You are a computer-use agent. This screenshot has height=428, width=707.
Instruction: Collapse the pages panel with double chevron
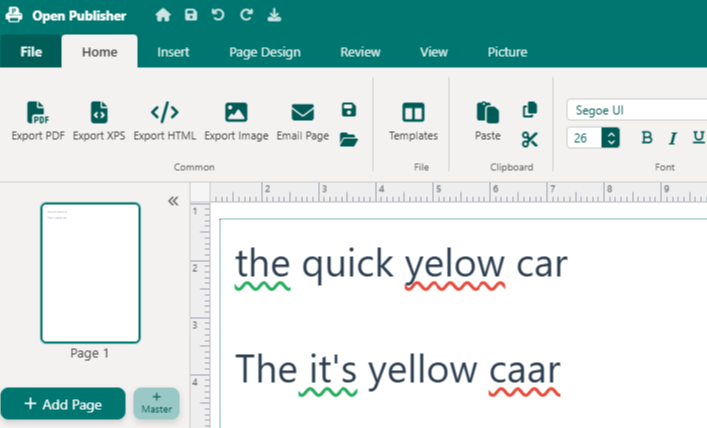coord(173,201)
